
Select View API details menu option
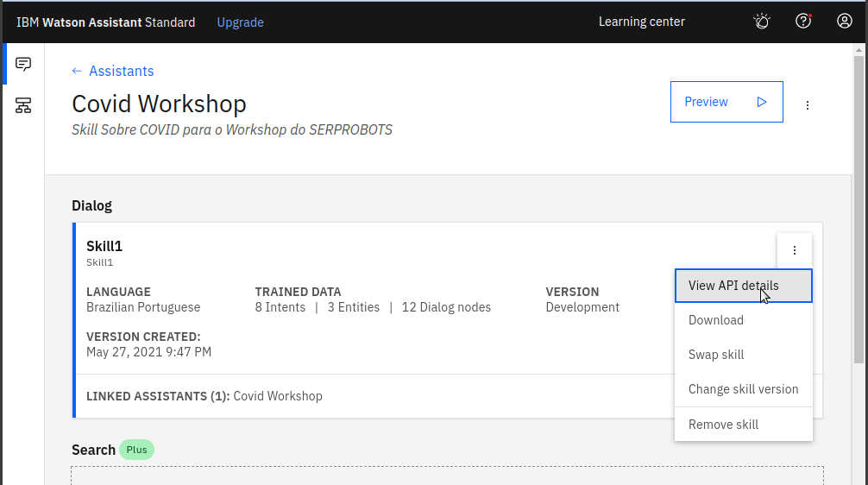coord(744,286)
